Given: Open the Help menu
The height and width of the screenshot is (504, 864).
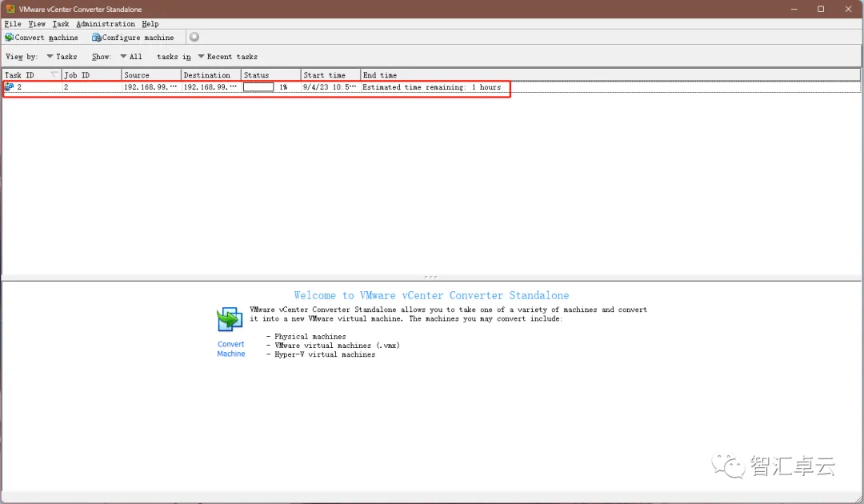Looking at the screenshot, I should pos(150,24).
